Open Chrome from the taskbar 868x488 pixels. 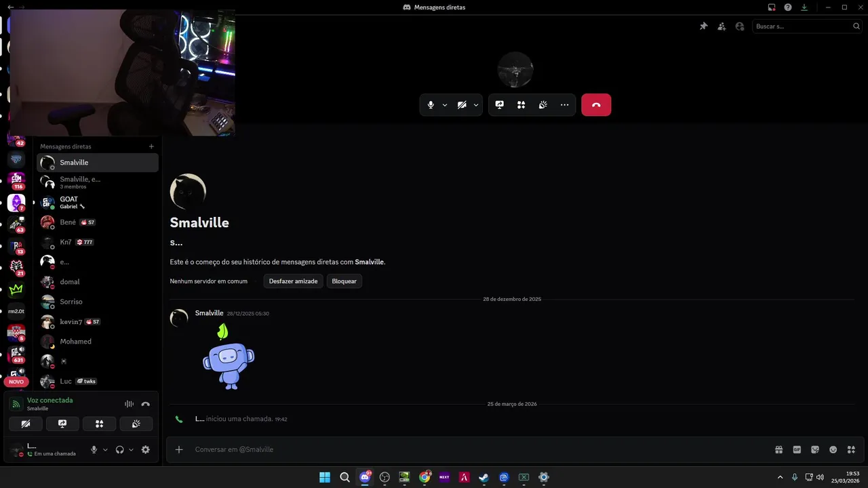click(425, 477)
